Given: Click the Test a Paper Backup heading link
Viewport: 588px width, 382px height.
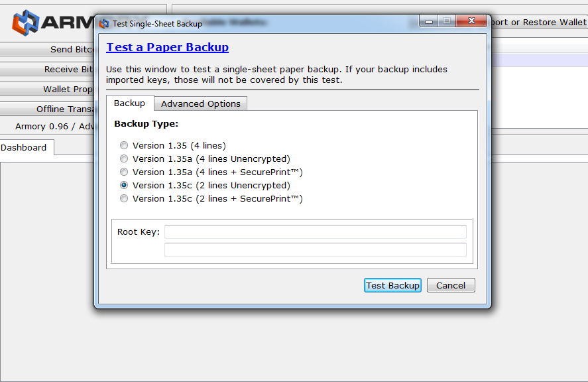Looking at the screenshot, I should (x=167, y=47).
